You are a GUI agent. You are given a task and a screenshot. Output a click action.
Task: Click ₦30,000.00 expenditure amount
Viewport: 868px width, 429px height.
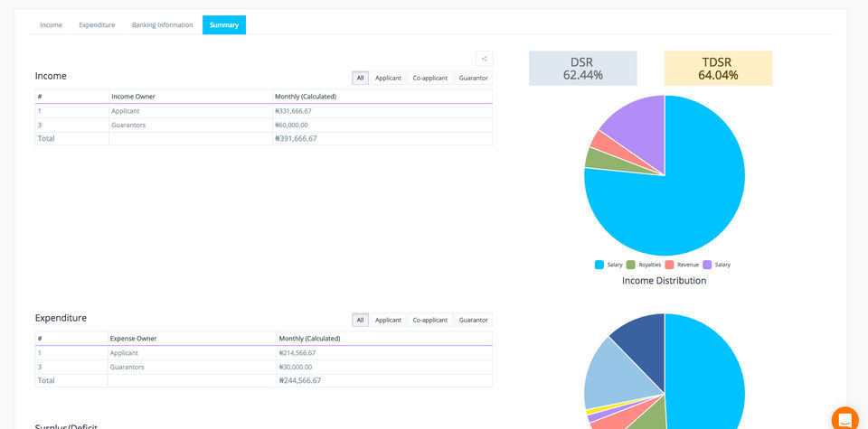click(x=295, y=368)
